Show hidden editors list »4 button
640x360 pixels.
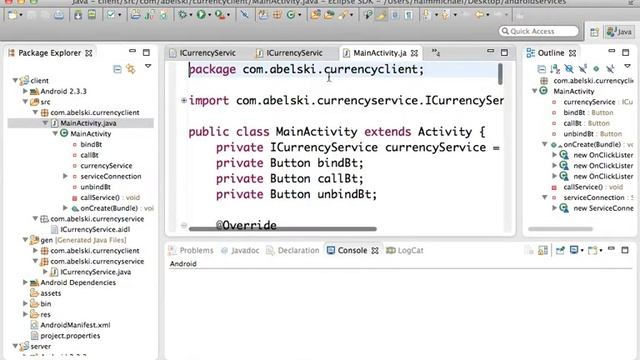point(436,53)
